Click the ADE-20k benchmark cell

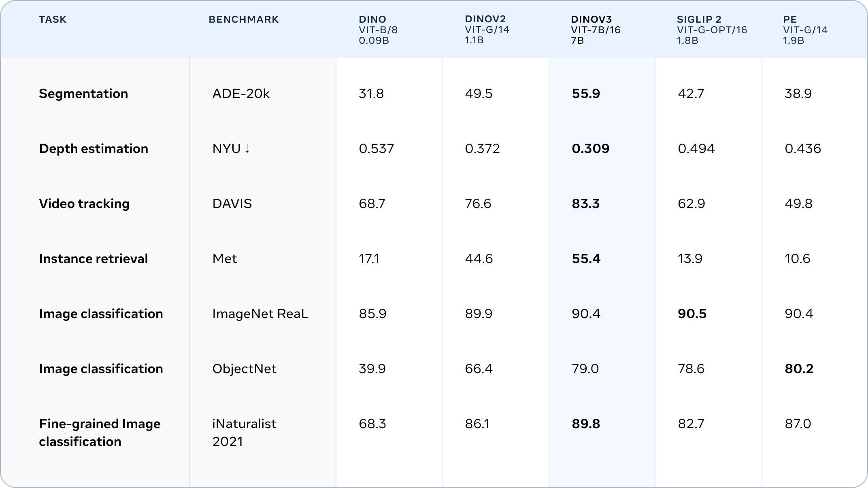[x=241, y=94]
